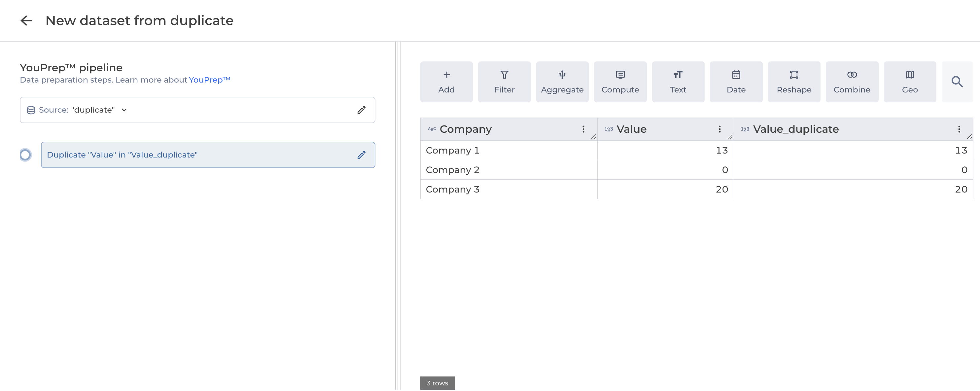Open the Add step menu
The image size is (980, 391).
(x=446, y=82)
